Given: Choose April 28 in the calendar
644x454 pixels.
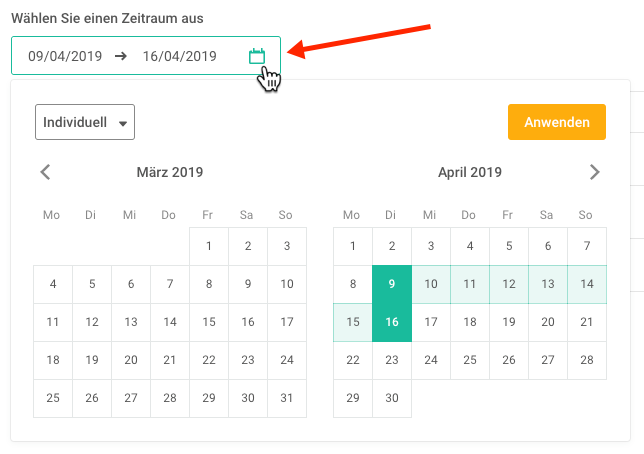Looking at the screenshot, I should click(587, 360).
